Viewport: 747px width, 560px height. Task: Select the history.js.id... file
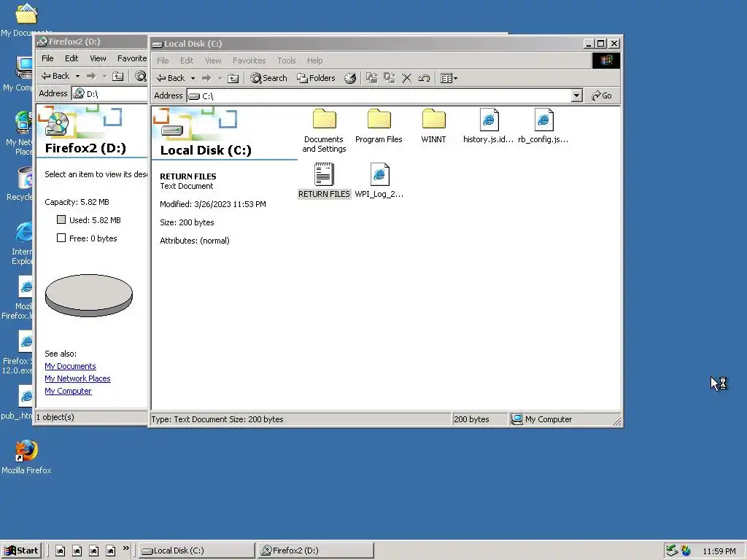pos(488,126)
